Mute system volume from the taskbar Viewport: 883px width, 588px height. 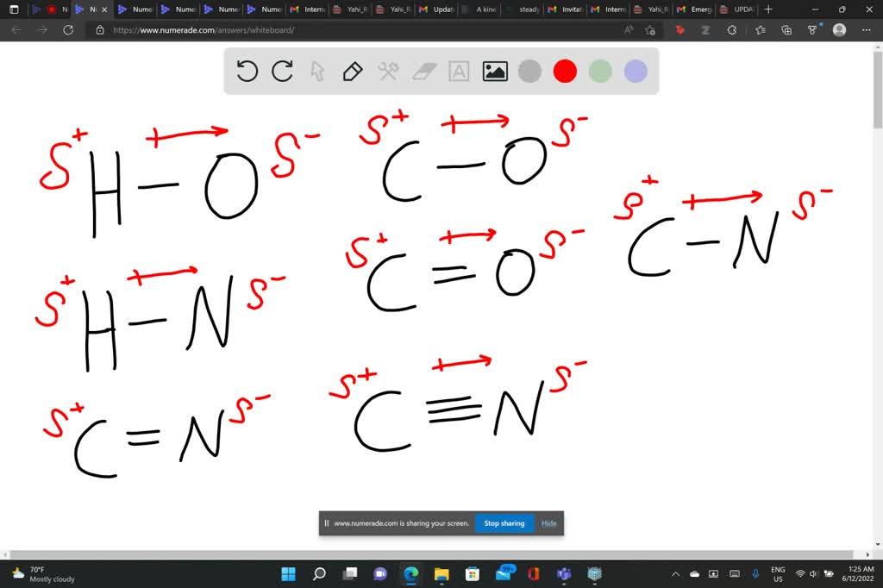click(x=811, y=573)
